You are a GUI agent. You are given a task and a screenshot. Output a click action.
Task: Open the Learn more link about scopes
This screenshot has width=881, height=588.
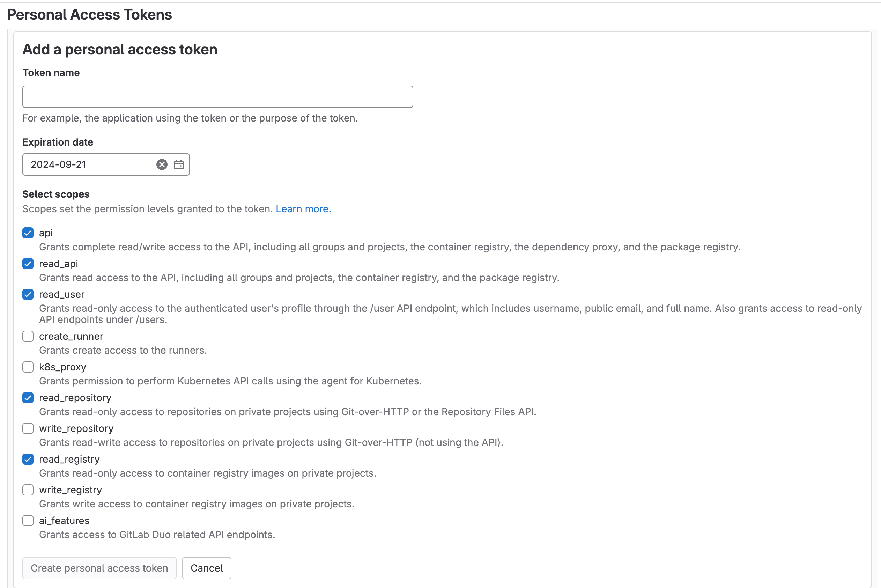pos(304,209)
